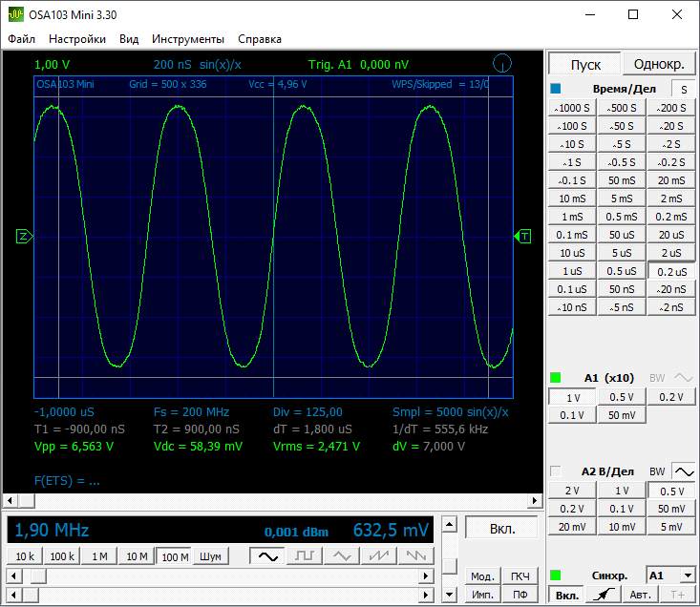
Task: Click the waveform horizontal scrollbar right arrow
Action: tap(535, 500)
